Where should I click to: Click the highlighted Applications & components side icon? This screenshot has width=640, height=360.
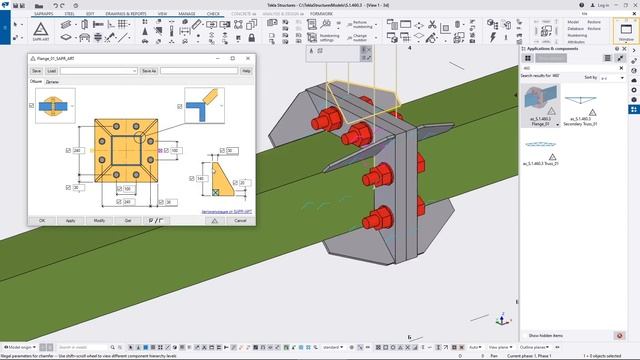click(633, 109)
